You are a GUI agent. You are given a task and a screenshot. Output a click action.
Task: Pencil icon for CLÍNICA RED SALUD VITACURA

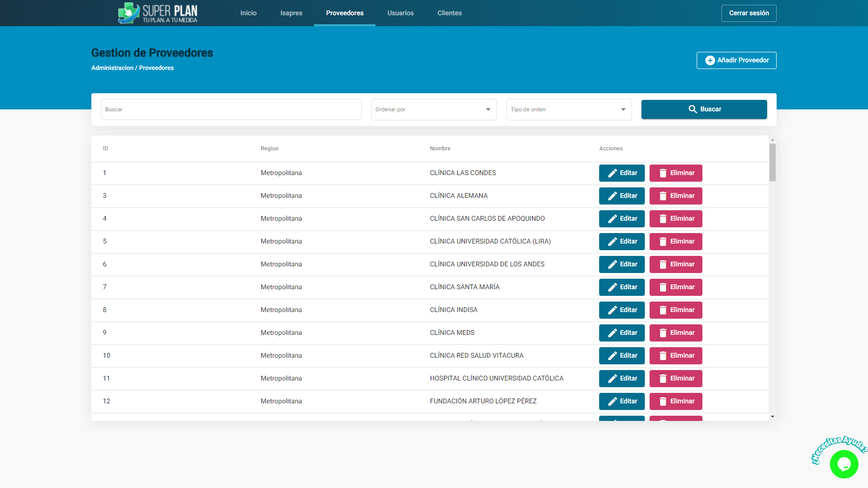[x=612, y=356]
